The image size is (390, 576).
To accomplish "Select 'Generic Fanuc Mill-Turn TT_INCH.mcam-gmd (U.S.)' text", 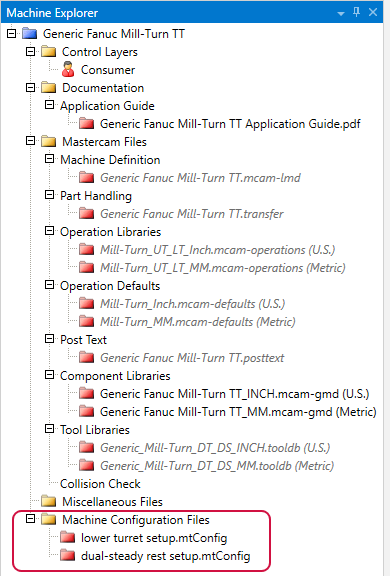I will (x=235, y=394).
